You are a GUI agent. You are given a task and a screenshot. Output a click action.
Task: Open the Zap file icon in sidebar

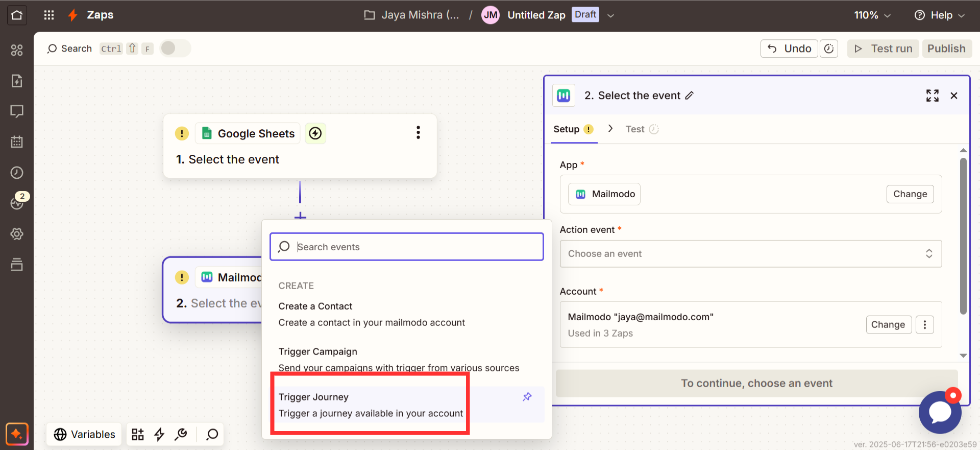pos(17,81)
